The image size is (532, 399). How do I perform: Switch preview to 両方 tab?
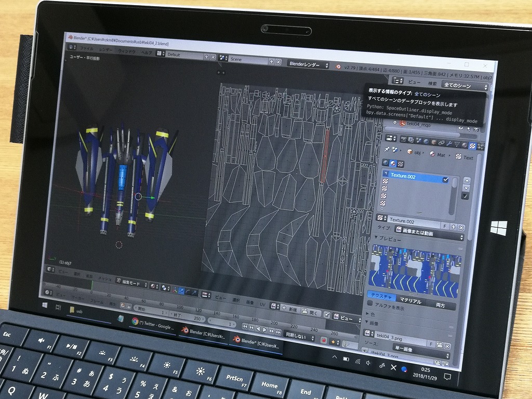point(441,305)
